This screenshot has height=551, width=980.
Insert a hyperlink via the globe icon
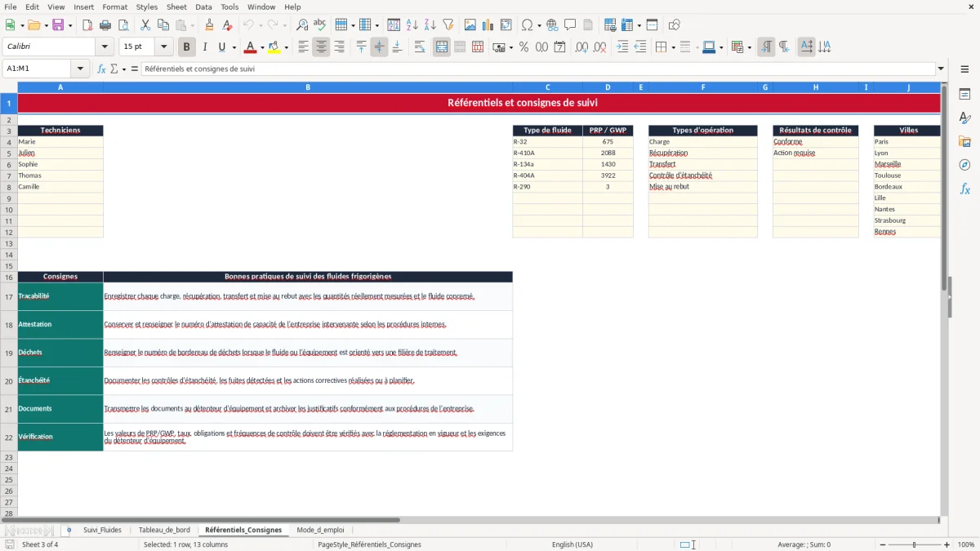point(552,25)
